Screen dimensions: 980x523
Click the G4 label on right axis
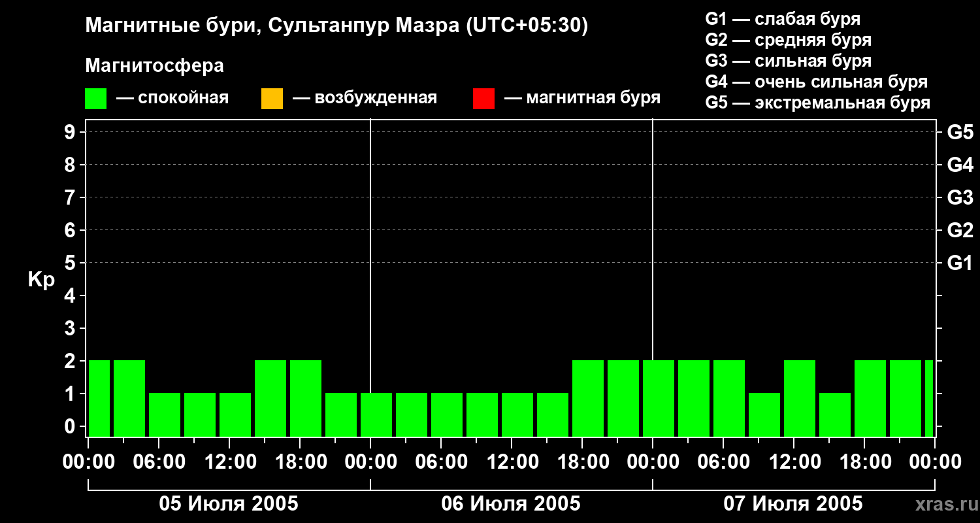click(960, 165)
